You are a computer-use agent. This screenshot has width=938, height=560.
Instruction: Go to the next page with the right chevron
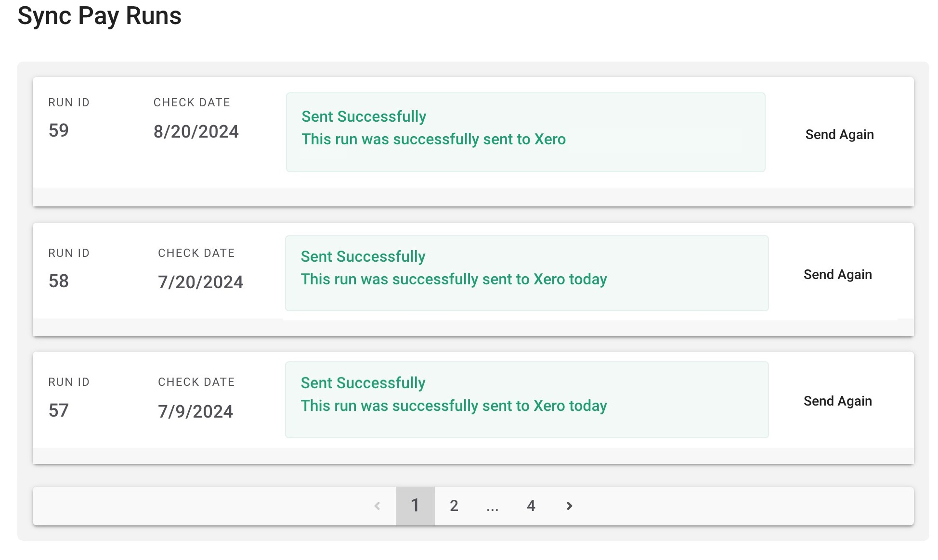click(569, 506)
